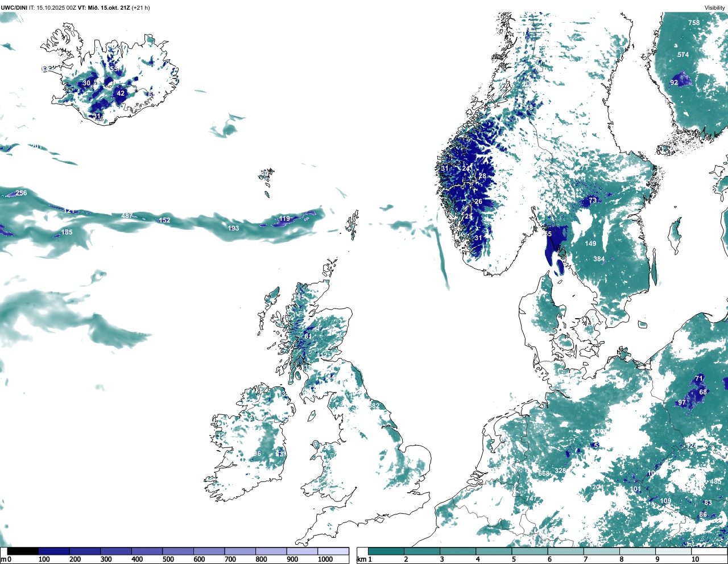The width and height of the screenshot is (728, 564).
Task: Select the 100–200 m dark navy swatch
Action: pos(54,551)
